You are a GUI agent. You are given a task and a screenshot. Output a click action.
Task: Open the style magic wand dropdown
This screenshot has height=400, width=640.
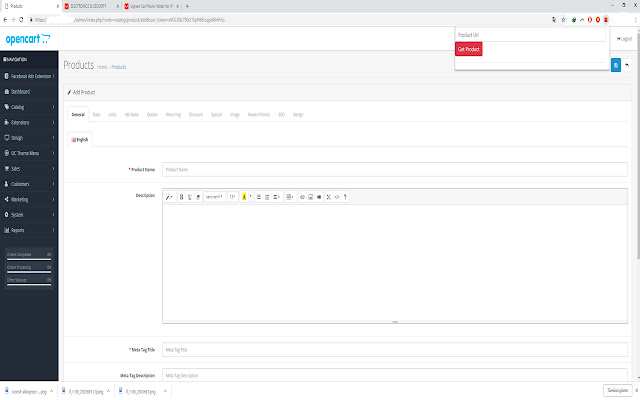(169, 197)
